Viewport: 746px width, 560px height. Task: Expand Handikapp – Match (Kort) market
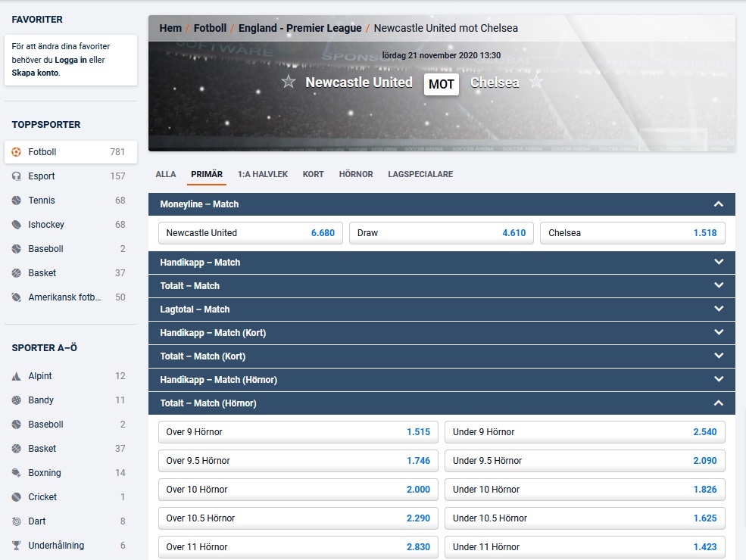(719, 332)
